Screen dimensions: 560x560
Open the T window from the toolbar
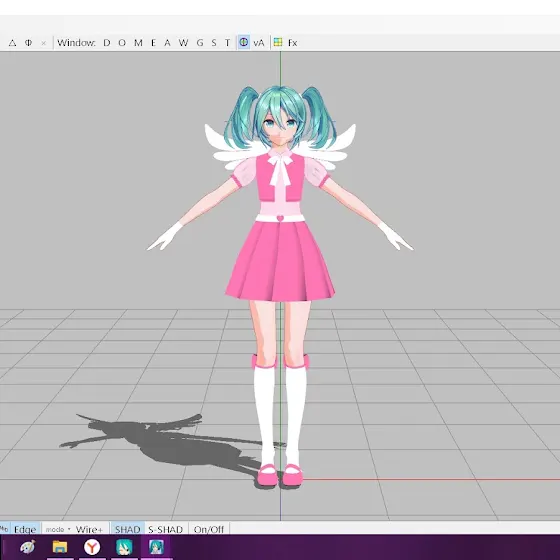coord(227,43)
